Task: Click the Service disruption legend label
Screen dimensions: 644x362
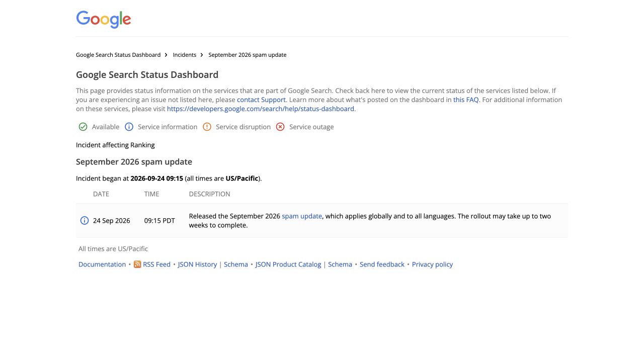Action: [x=243, y=127]
